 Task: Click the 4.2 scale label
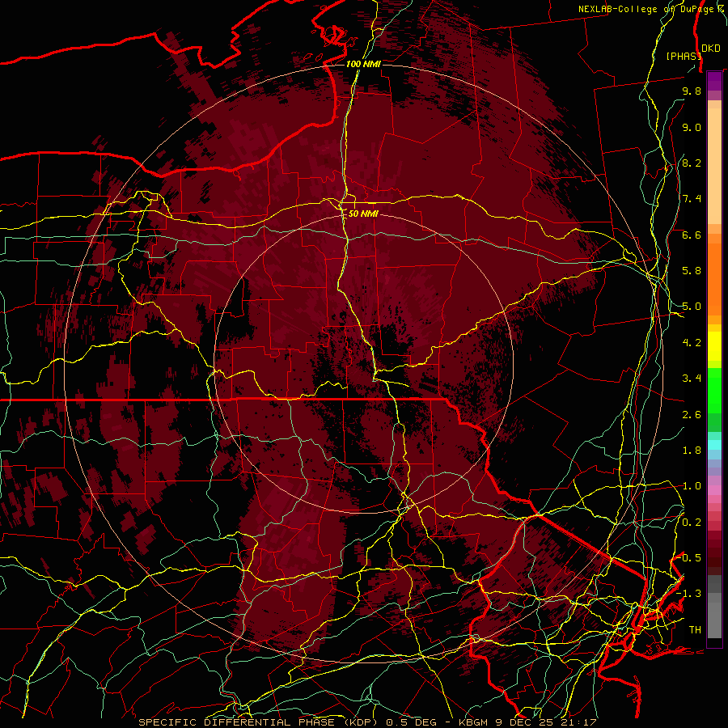point(692,343)
